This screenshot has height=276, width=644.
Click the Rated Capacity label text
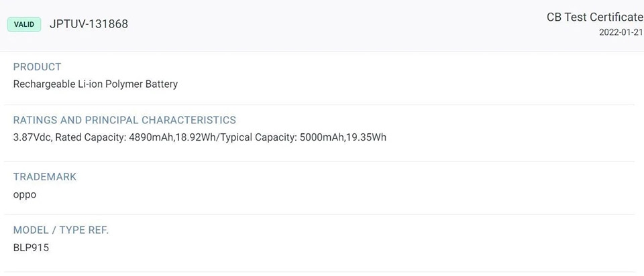click(x=91, y=137)
